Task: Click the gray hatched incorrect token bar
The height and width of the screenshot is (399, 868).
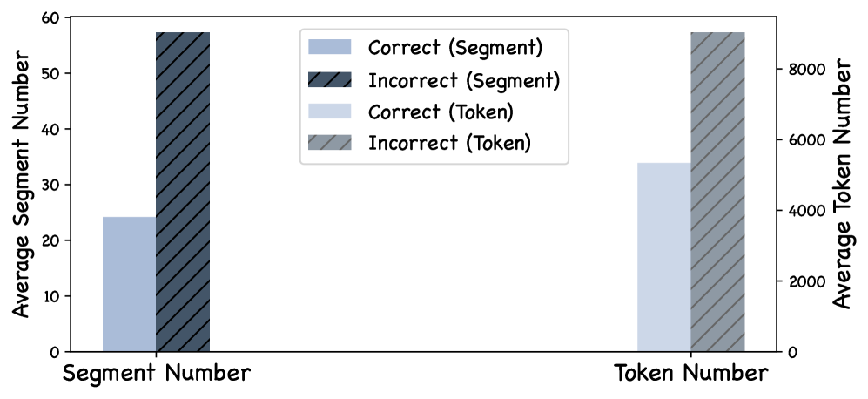Action: (x=717, y=192)
